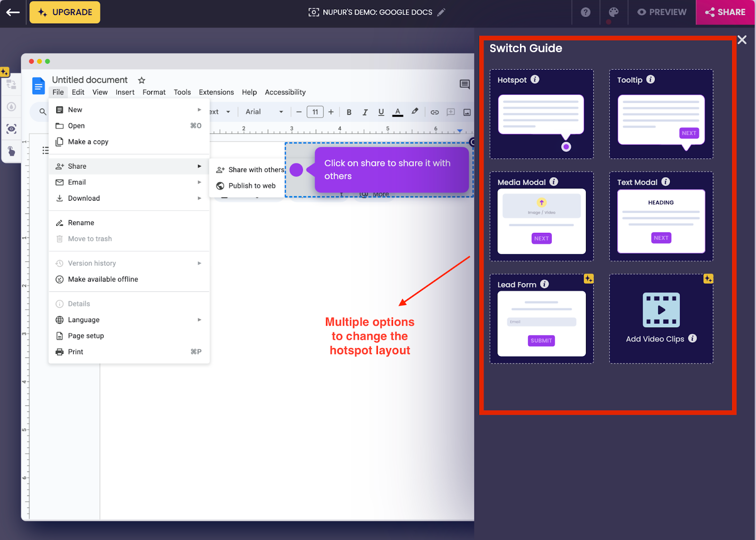The image size is (756, 540).
Task: Click the Google Docs logo icon
Action: (x=38, y=86)
